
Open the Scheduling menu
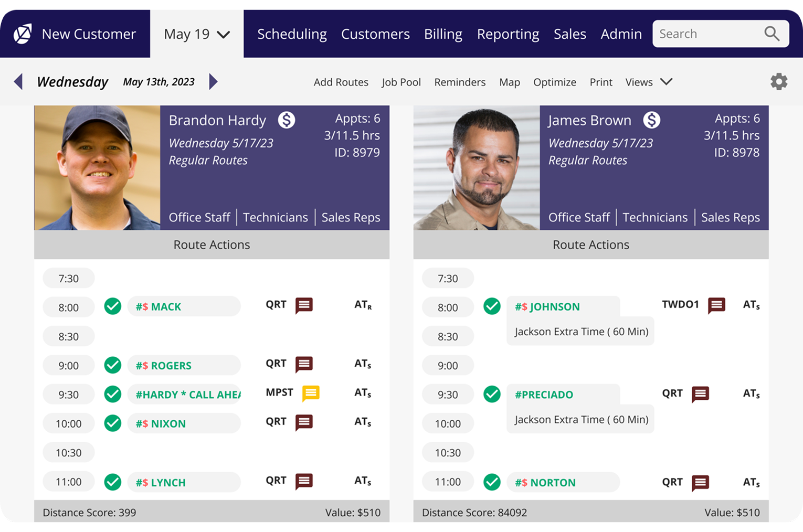pyautogui.click(x=292, y=34)
